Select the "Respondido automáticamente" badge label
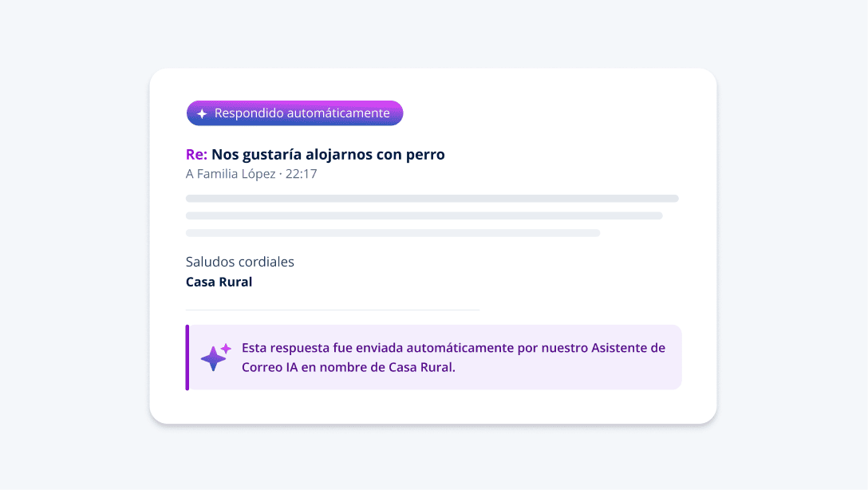868x490 pixels. 302,113
